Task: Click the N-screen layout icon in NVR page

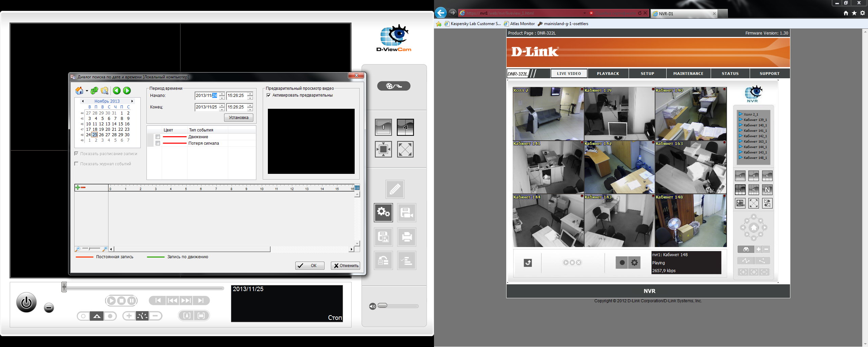Action: click(767, 189)
